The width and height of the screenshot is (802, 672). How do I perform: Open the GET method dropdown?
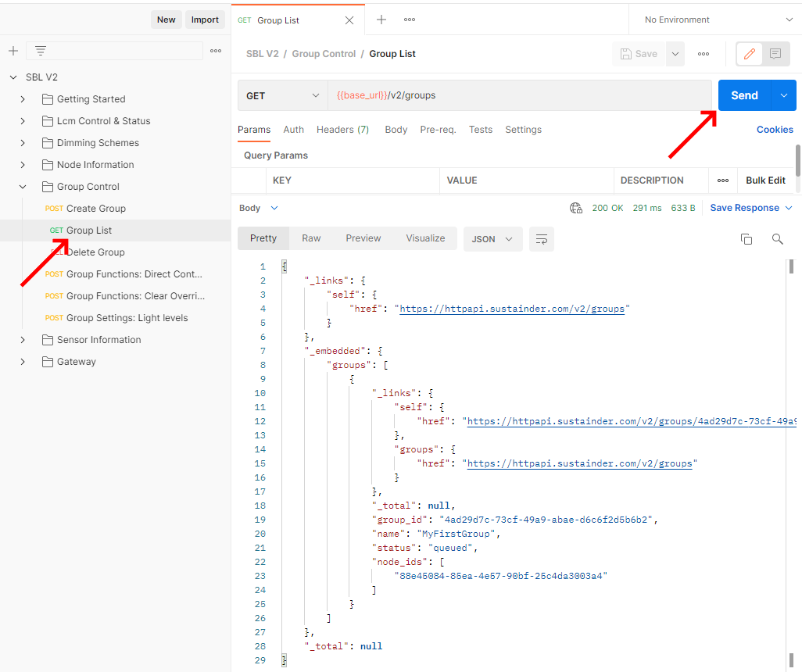coord(282,95)
